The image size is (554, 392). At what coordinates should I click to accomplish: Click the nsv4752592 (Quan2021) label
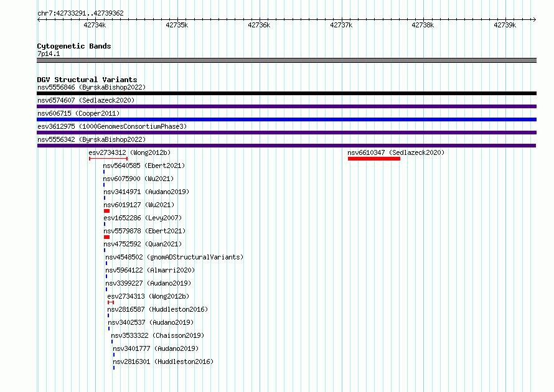143,244
